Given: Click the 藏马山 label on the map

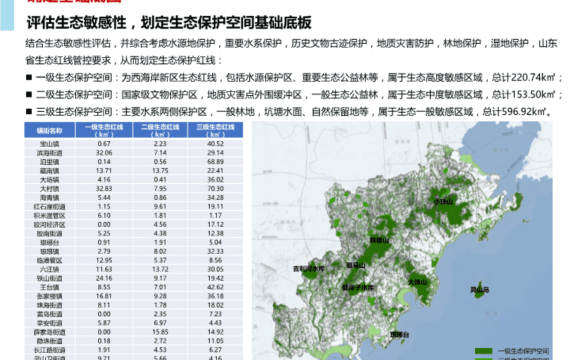Looking at the screenshot, I should pyautogui.click(x=356, y=265).
